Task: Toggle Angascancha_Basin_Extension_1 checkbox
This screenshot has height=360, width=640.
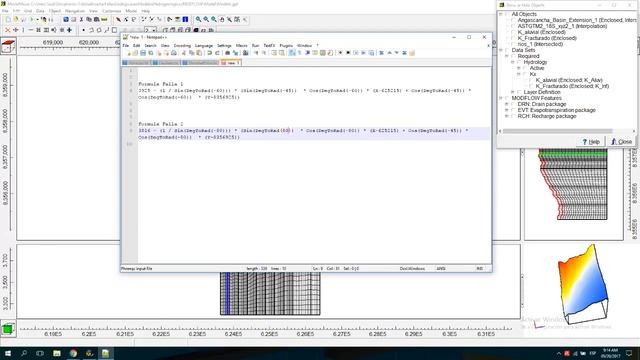Action: [x=513, y=20]
